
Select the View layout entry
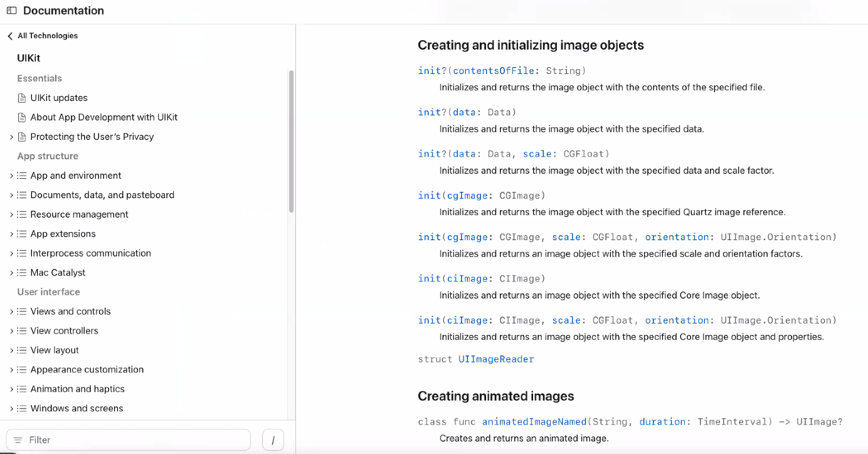click(x=55, y=351)
